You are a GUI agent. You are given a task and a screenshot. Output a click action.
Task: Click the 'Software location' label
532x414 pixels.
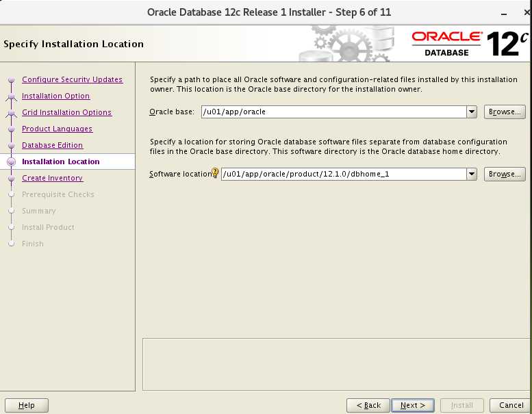pyautogui.click(x=180, y=174)
